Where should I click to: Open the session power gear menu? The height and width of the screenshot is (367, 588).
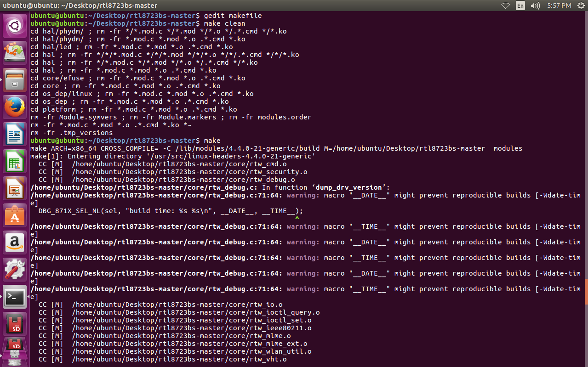click(580, 6)
